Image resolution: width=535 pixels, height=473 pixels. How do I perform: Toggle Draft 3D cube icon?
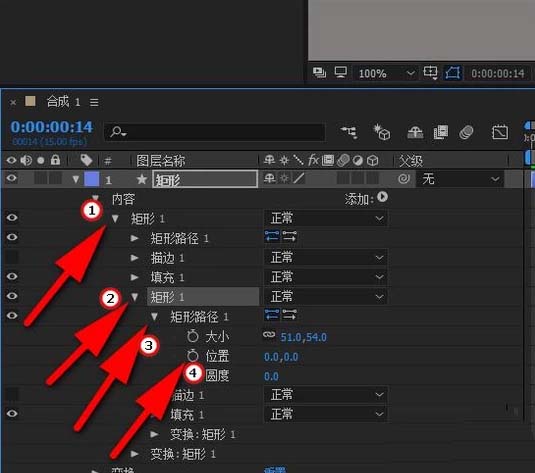point(381,132)
